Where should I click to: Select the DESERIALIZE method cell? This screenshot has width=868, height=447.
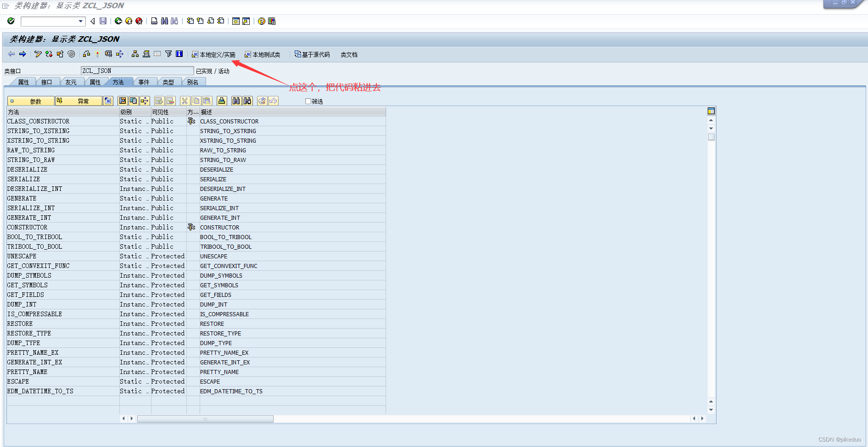(63, 169)
